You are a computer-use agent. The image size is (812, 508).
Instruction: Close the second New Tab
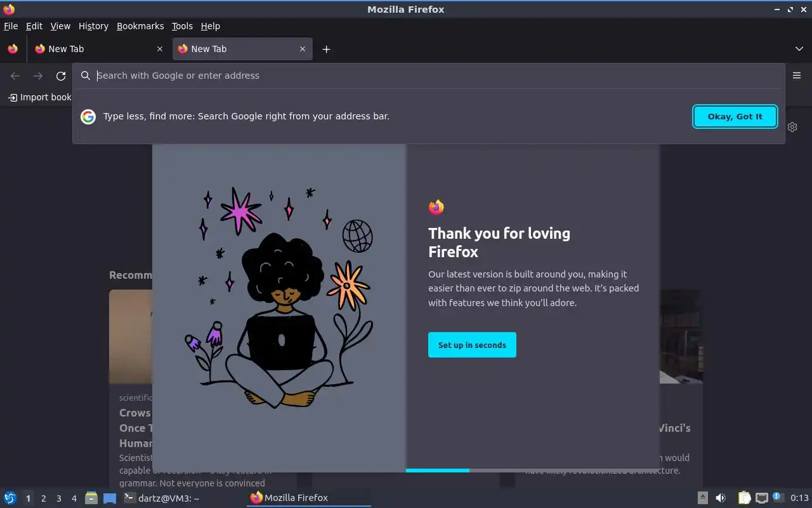pyautogui.click(x=303, y=49)
